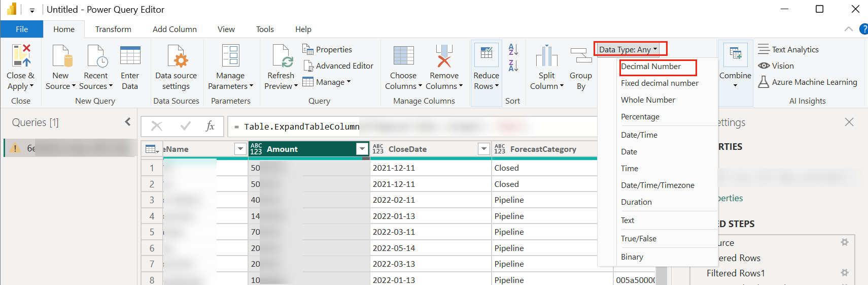The height and width of the screenshot is (285, 868).
Task: Select the Enter Data table icon
Action: 130,55
